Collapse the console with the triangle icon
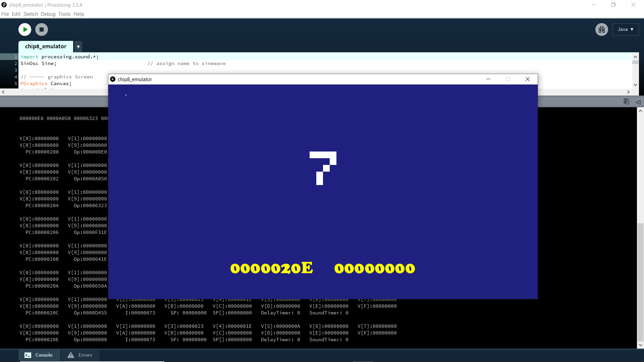 click(638, 102)
